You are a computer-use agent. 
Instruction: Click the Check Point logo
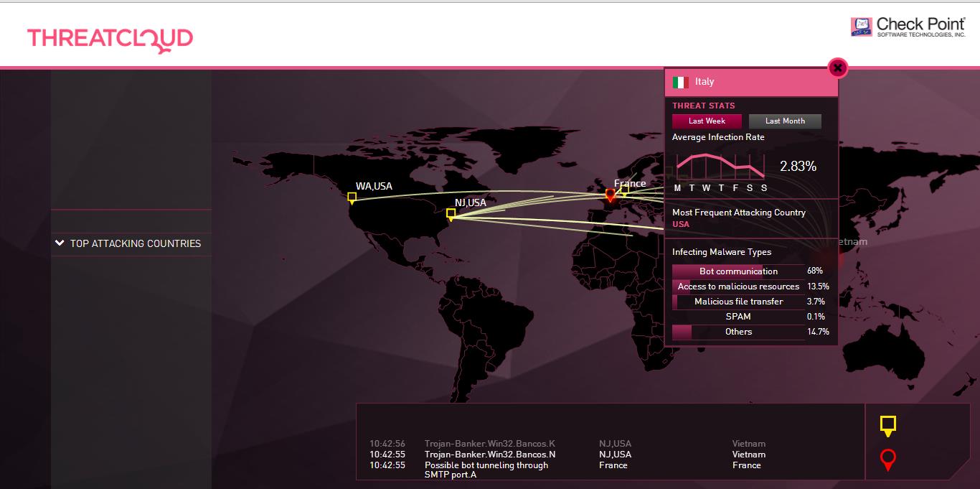(x=908, y=27)
